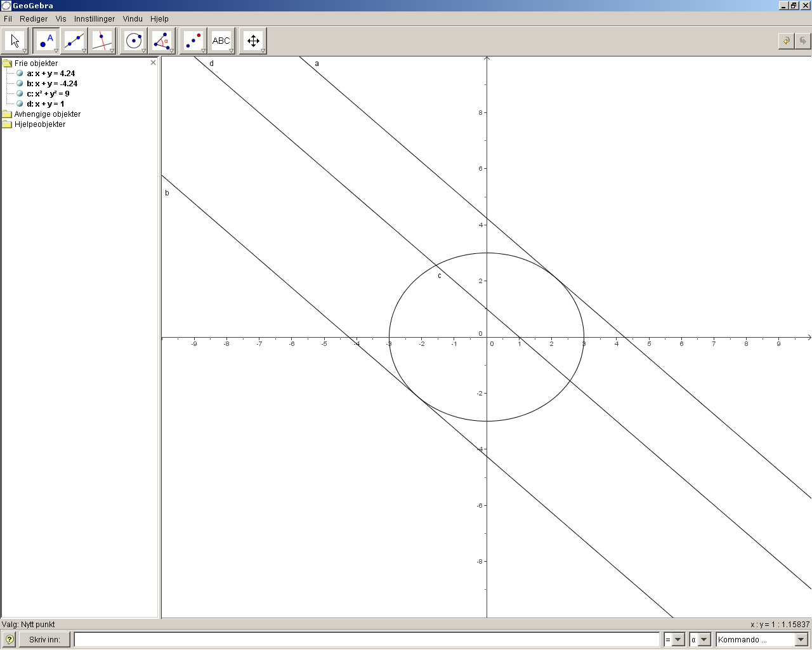Click the Skriv inn button
The width and height of the screenshot is (812, 650).
44,640
